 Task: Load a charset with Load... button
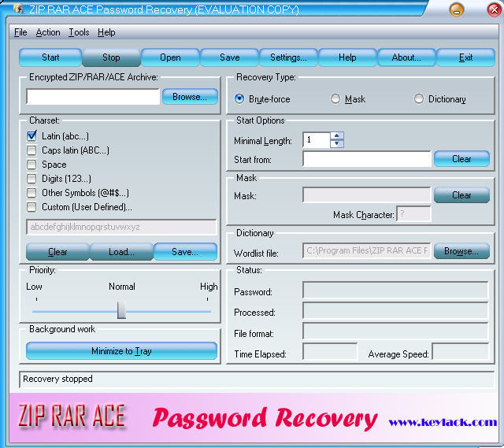[121, 252]
